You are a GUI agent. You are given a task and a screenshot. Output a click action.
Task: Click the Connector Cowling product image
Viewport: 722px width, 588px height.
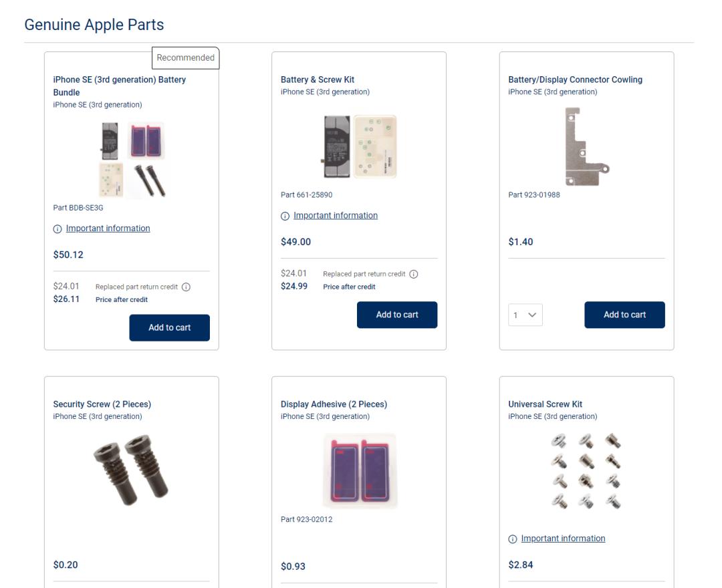point(586,146)
